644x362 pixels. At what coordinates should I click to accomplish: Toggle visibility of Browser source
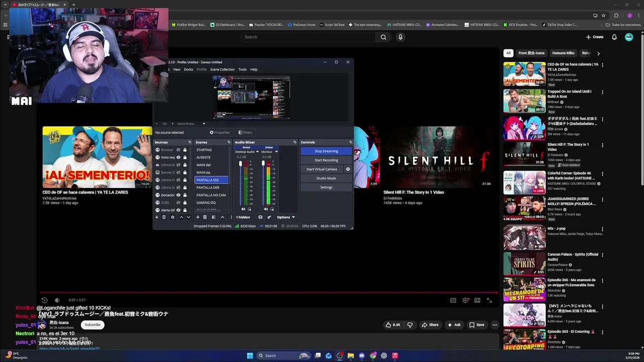pos(178,150)
